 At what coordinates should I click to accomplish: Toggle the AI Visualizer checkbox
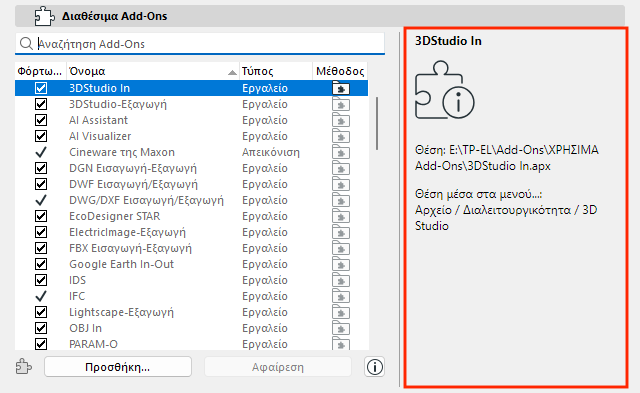point(41,136)
